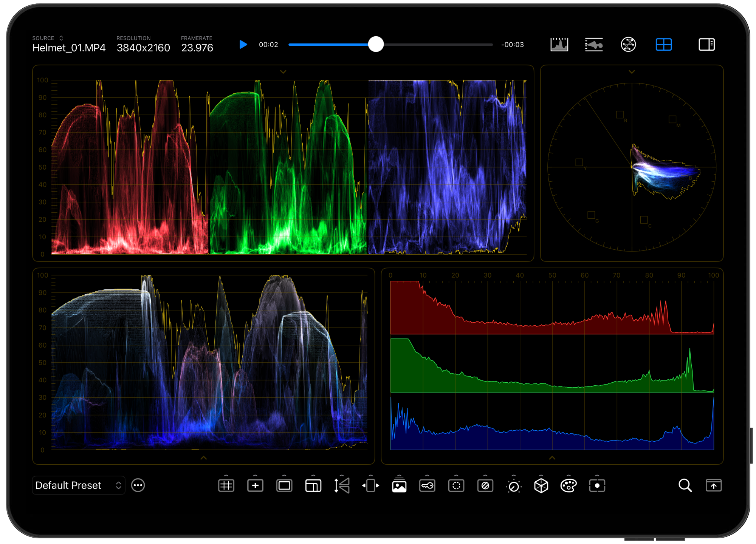
Task: Click the playhead knob on the timeline
Action: [376, 44]
